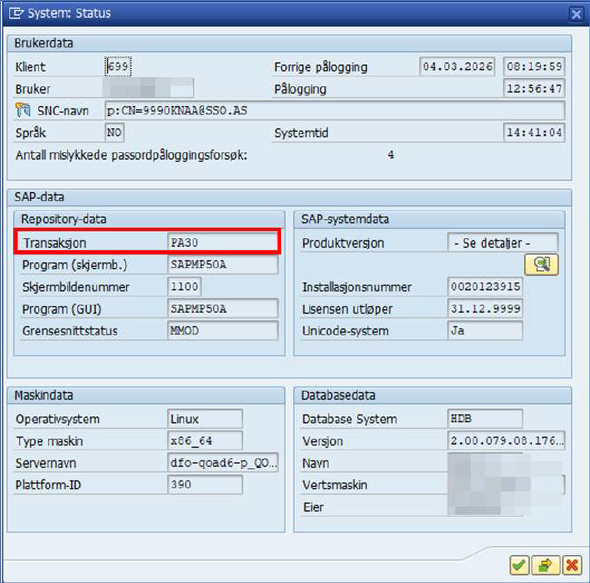
Task: Click the database Versjon field
Action: click(x=506, y=441)
